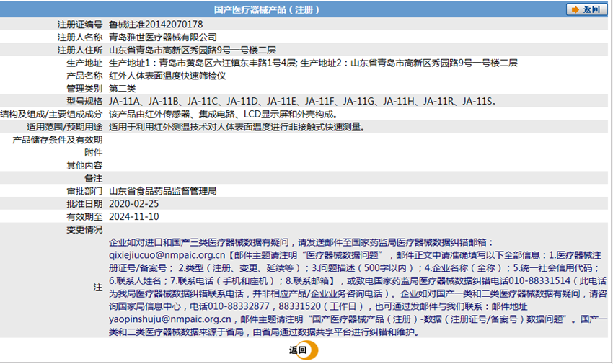The height and width of the screenshot is (364, 613).
Task: Click the 适用范围/预期用途 label
Action: 64,127
